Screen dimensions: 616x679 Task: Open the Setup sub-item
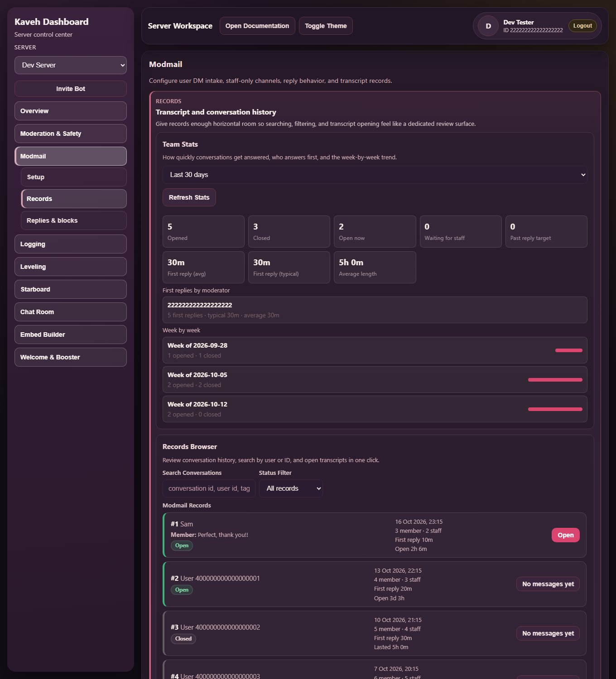click(74, 177)
